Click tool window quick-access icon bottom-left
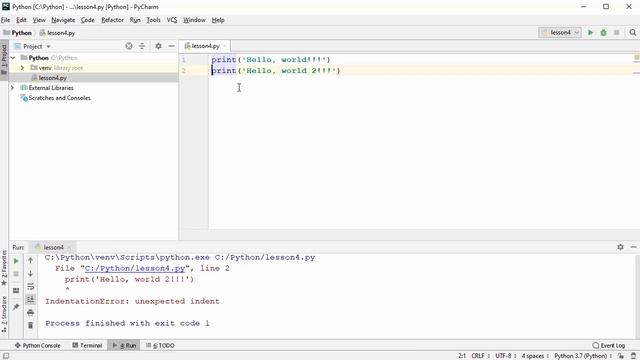This screenshot has height=360, width=640. click(6, 356)
